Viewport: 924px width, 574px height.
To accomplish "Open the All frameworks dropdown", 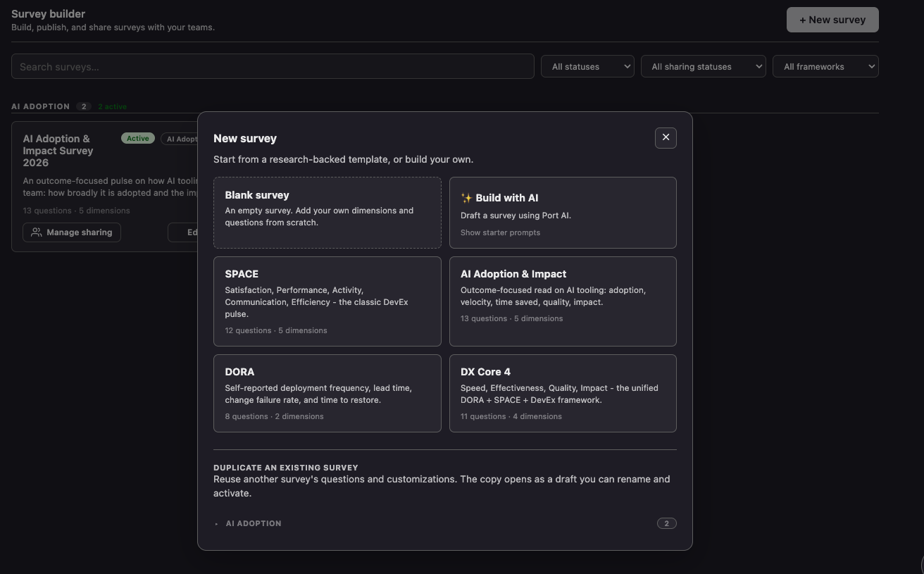I will coord(825,66).
